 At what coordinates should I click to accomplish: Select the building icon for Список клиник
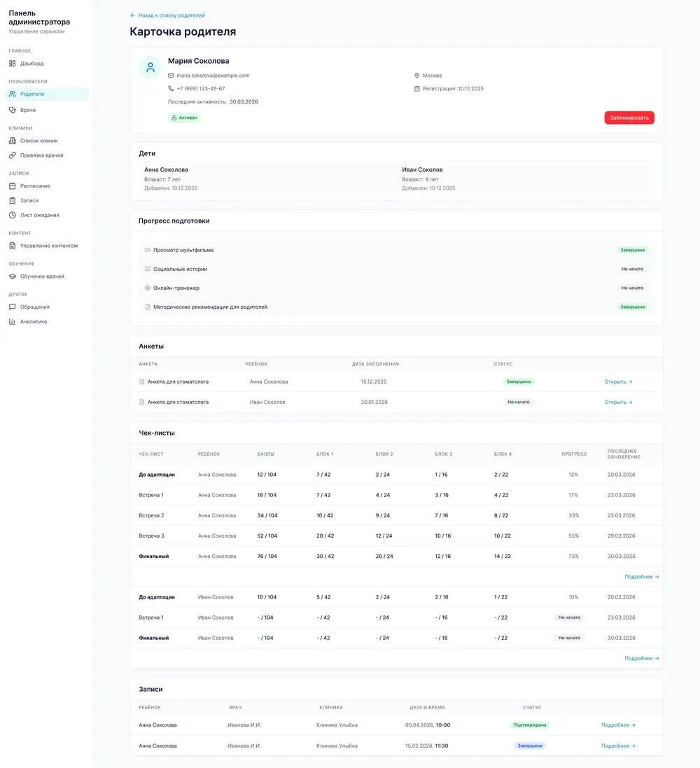pyautogui.click(x=12, y=141)
